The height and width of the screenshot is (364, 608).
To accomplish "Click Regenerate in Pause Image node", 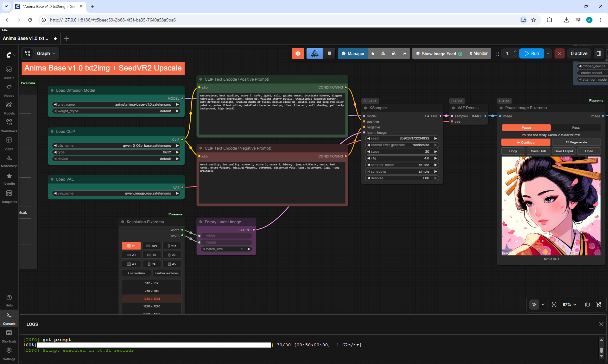I will (576, 142).
